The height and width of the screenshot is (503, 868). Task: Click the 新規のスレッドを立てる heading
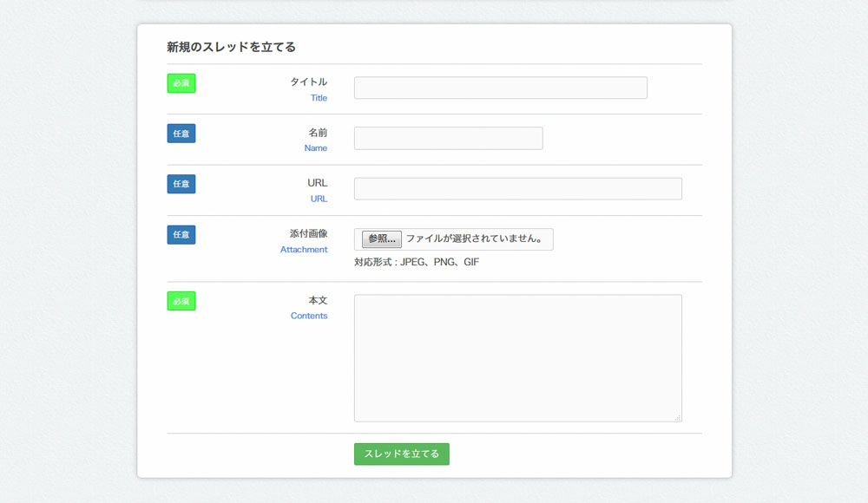(231, 47)
